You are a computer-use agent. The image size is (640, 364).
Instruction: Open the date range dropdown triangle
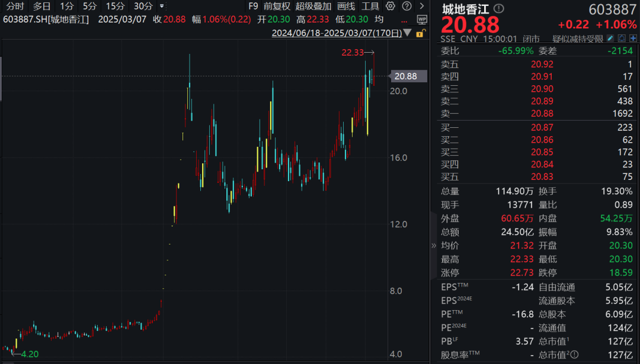(407, 33)
